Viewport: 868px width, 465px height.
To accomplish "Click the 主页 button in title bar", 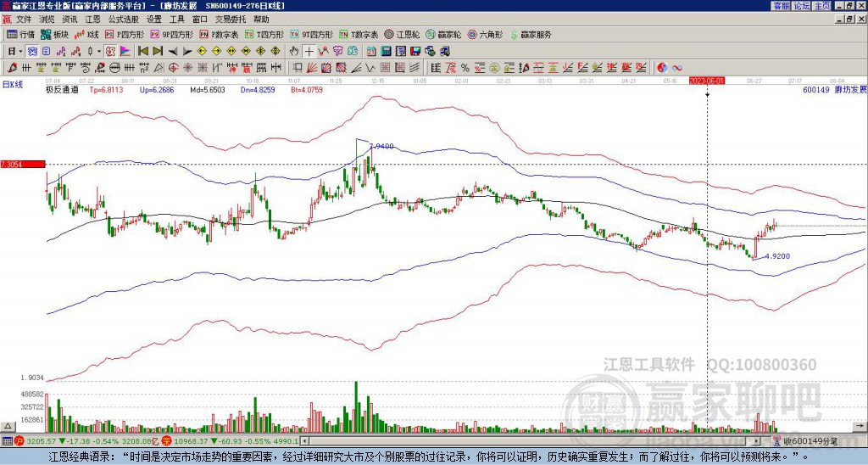I will click(821, 6).
